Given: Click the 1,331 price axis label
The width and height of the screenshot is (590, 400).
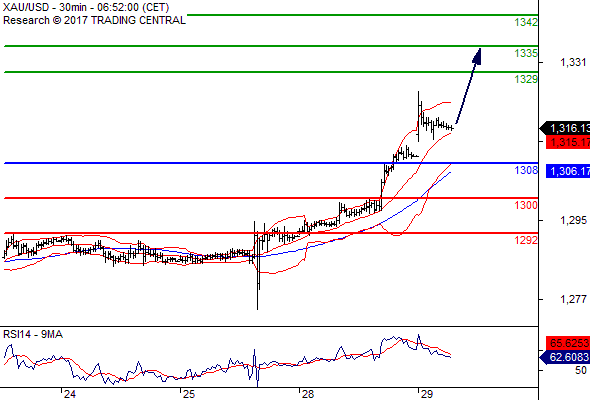Looking at the screenshot, I should tap(573, 62).
